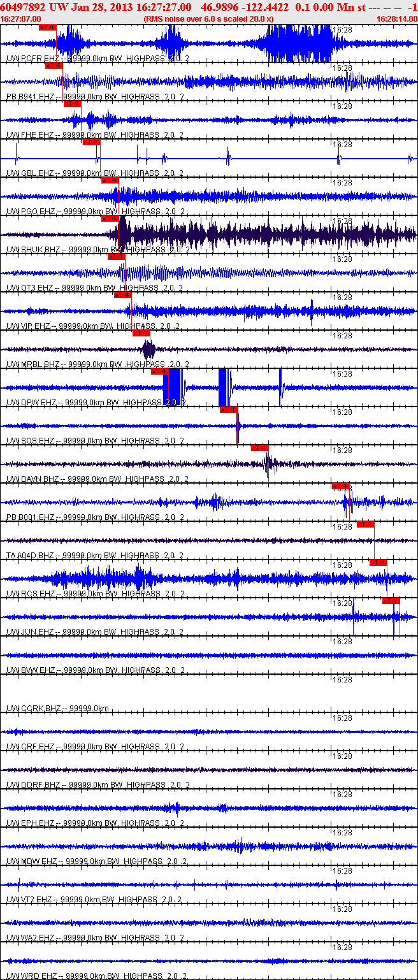
Task: Select the UW GBL EHZ trace label
Action: point(95,173)
